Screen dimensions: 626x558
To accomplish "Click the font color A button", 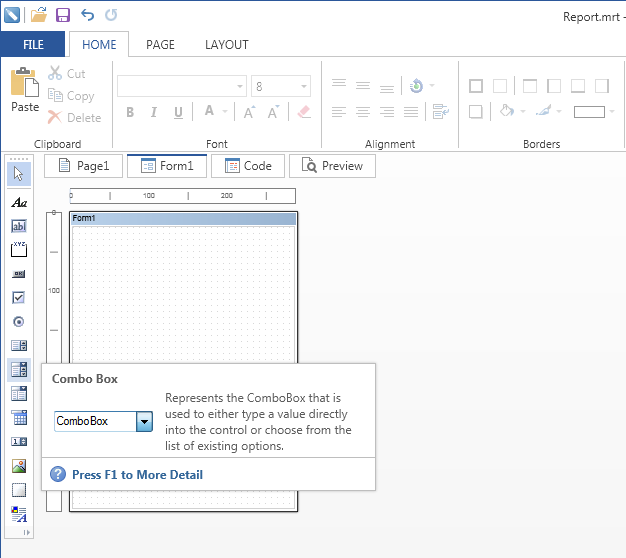I will (209, 111).
